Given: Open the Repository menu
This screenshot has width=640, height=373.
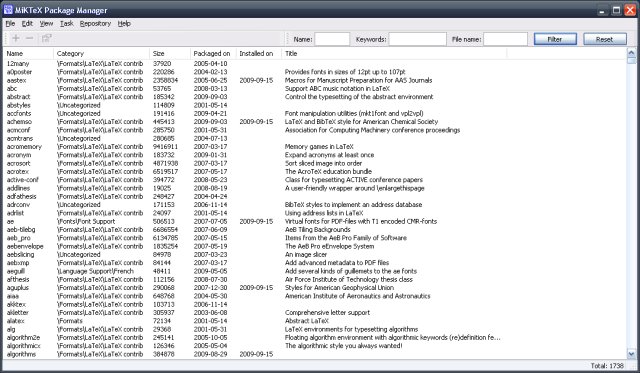Looking at the screenshot, I should click(x=95, y=24).
